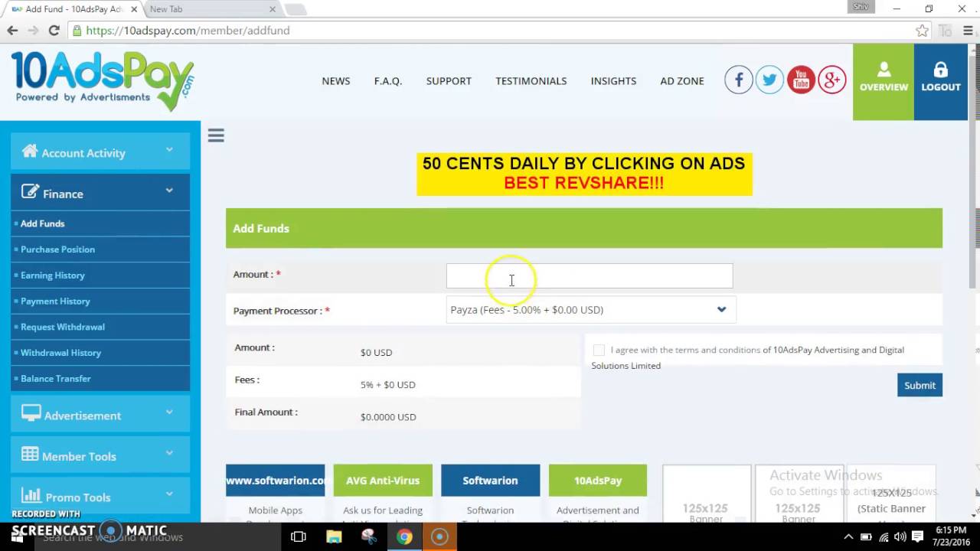The height and width of the screenshot is (551, 980).
Task: Expand Advertisement sidebar section
Action: click(x=100, y=415)
